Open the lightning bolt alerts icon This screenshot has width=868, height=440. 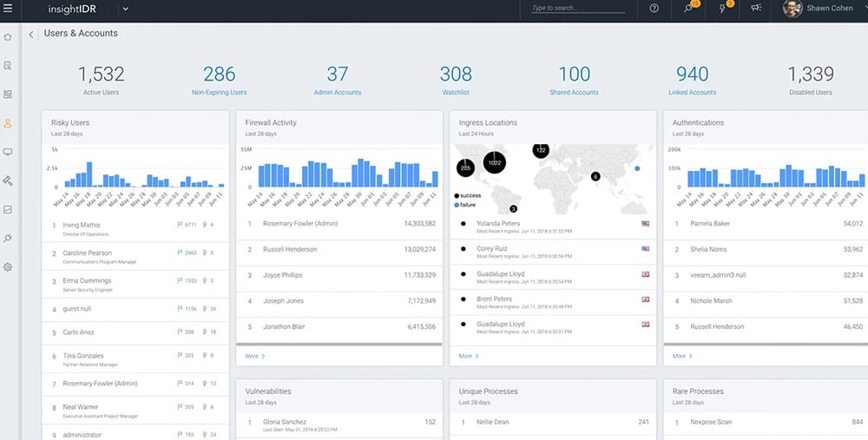tap(723, 9)
